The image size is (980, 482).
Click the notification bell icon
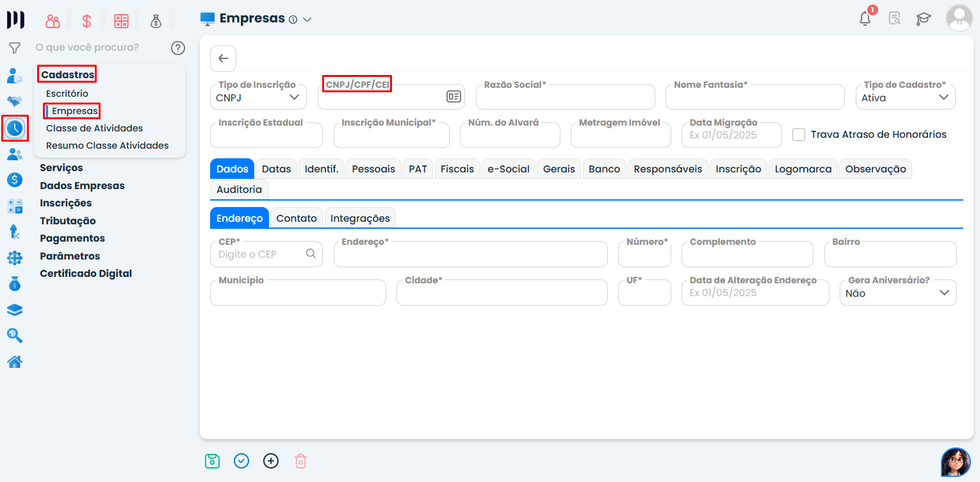[865, 19]
